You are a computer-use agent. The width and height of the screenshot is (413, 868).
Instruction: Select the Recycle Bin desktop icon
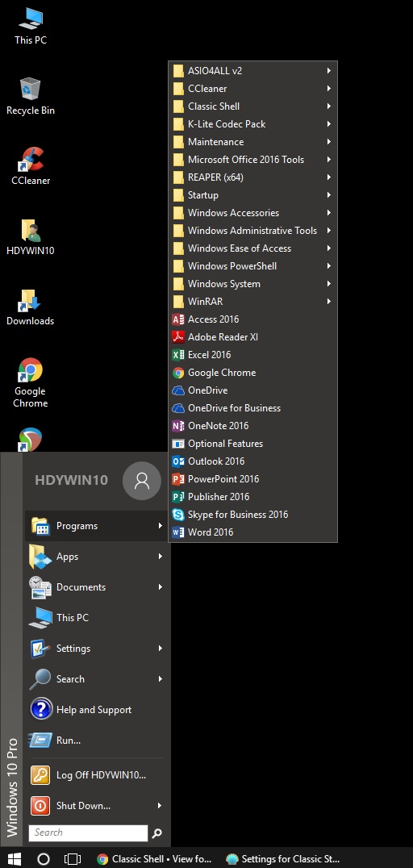pyautogui.click(x=31, y=96)
